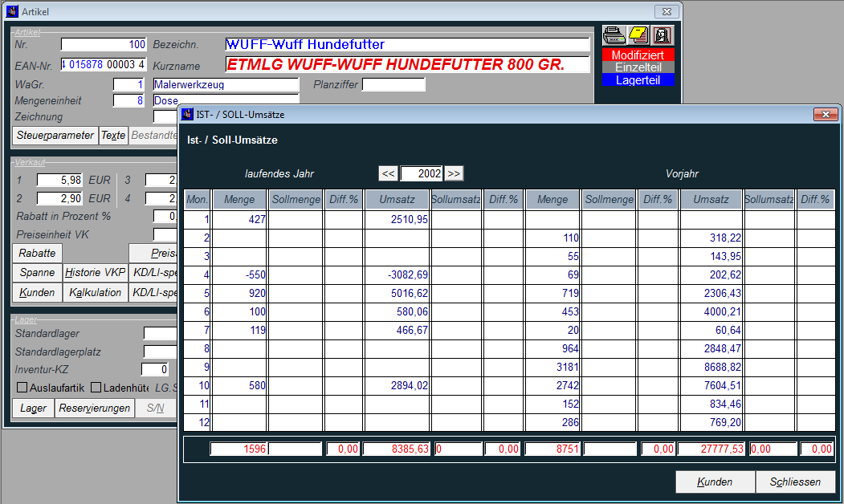Click total Umsatz field 8385,63
This screenshot has height=504, width=844.
pyautogui.click(x=396, y=449)
